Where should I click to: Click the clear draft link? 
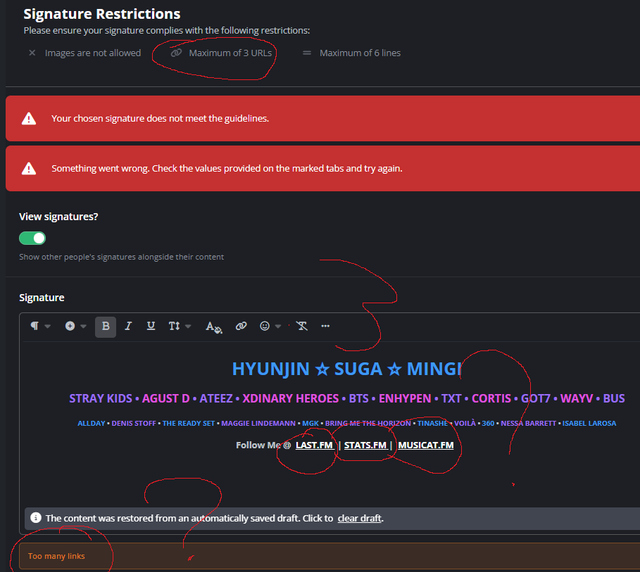[x=360, y=518]
